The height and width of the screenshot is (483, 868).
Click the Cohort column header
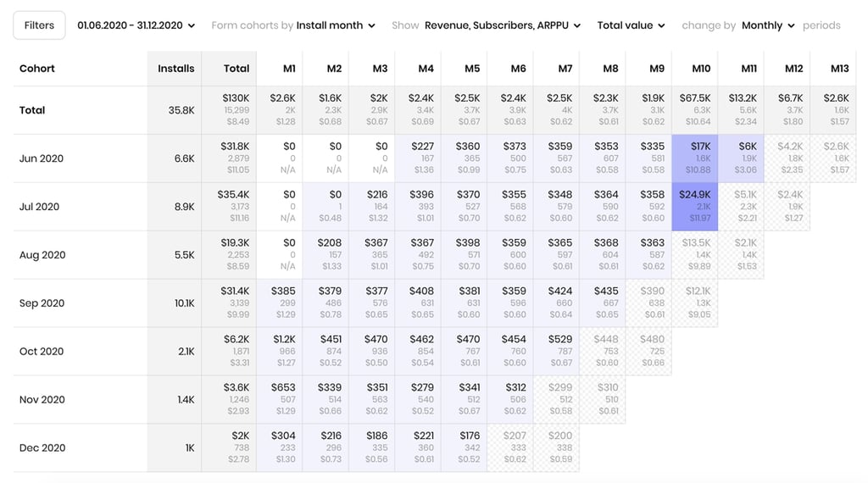(36, 69)
